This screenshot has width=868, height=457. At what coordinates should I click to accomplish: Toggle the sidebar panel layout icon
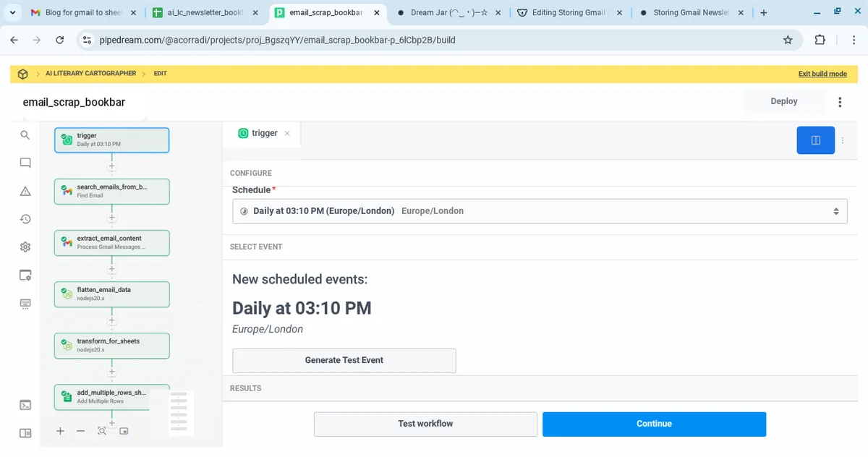tap(25, 433)
